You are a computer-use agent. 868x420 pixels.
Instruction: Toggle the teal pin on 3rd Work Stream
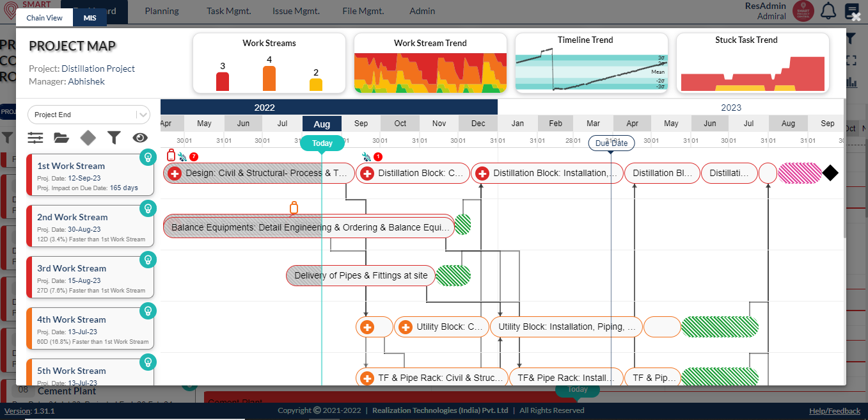pos(148,260)
